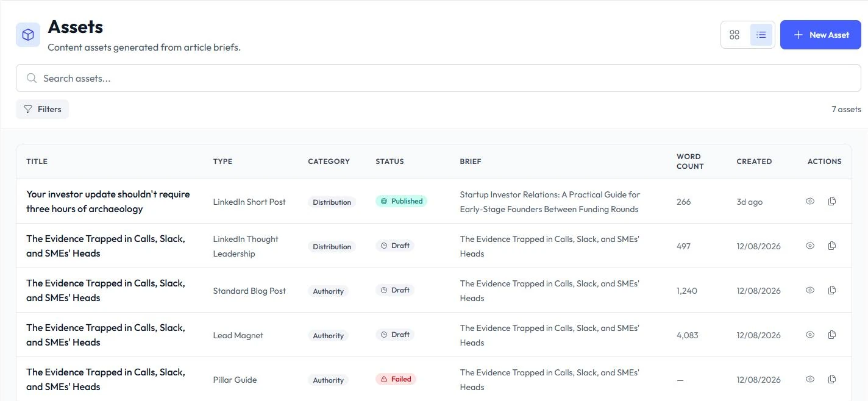Click the Authority tag in Lead Magnet row
Image resolution: width=868 pixels, height=401 pixels.
(x=329, y=336)
